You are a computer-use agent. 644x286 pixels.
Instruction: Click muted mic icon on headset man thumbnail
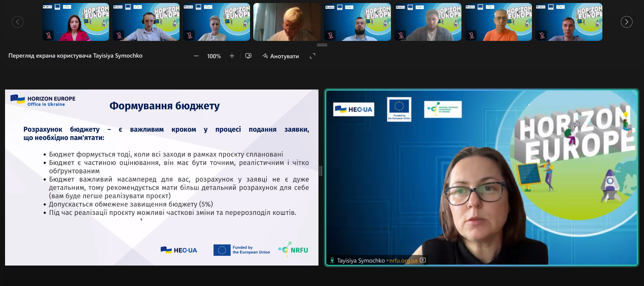tap(119, 35)
